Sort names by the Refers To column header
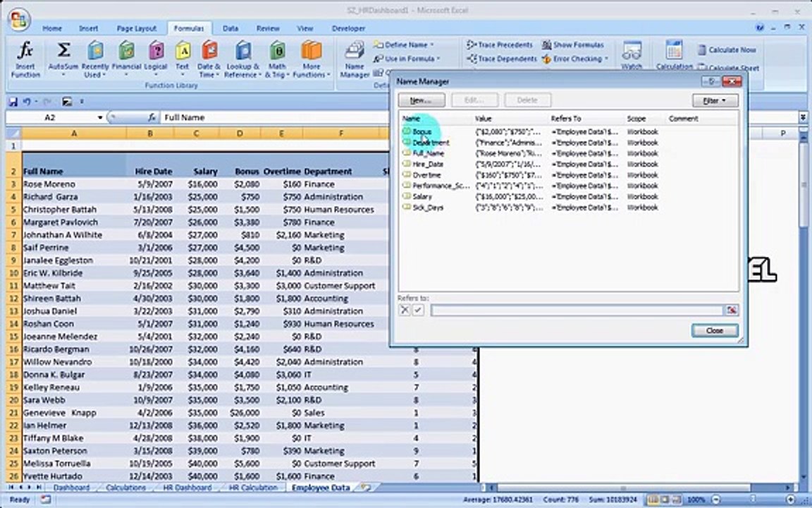 tap(566, 119)
